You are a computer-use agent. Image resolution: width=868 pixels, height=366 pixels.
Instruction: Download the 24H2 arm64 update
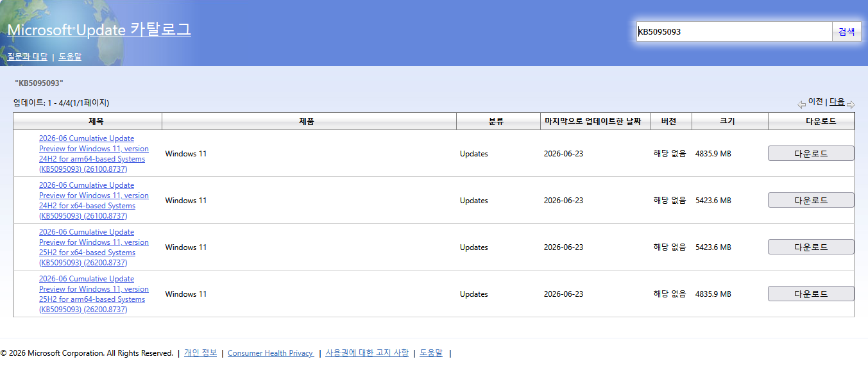click(811, 153)
